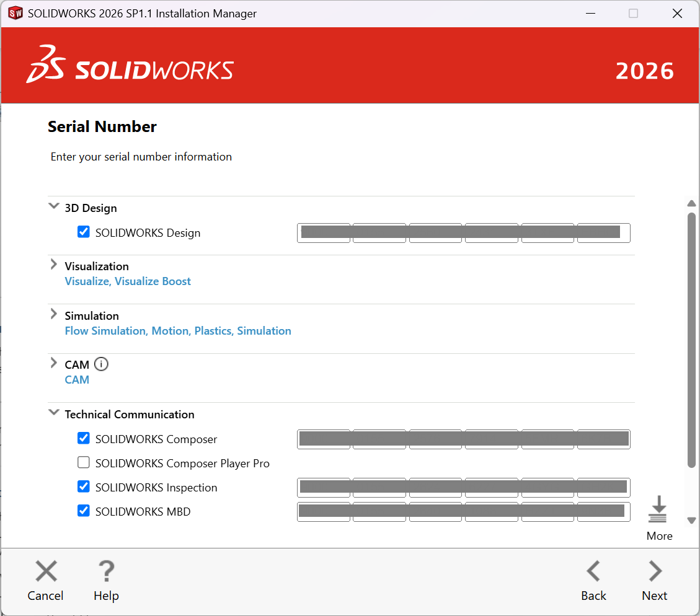
Task: Close the Installation Manager window
Action: 677,14
